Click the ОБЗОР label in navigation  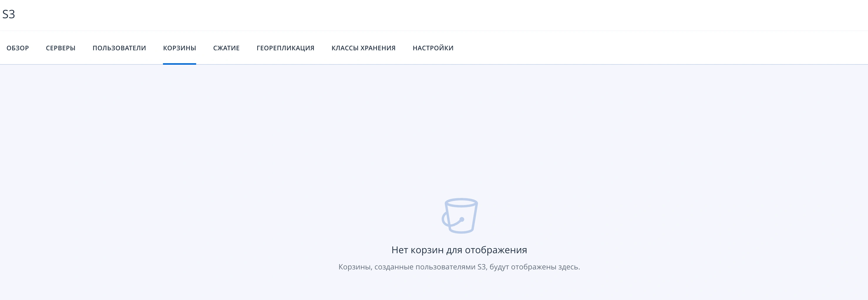(17, 48)
